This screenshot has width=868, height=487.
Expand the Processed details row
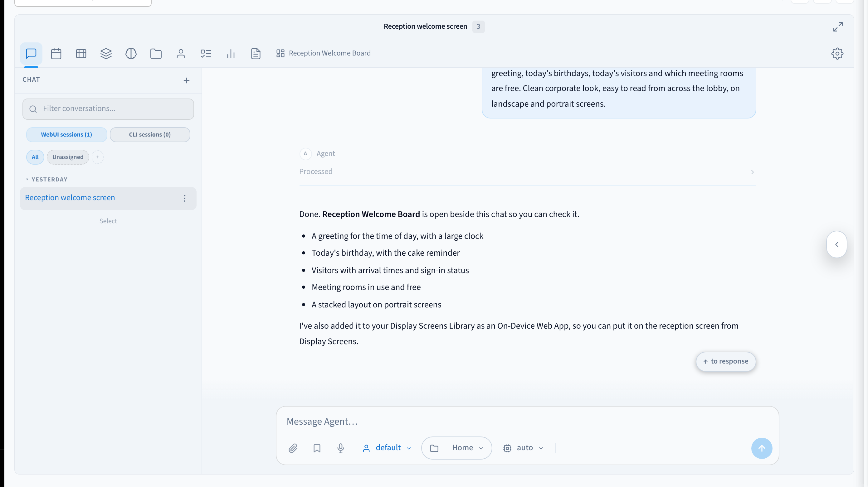tap(527, 172)
